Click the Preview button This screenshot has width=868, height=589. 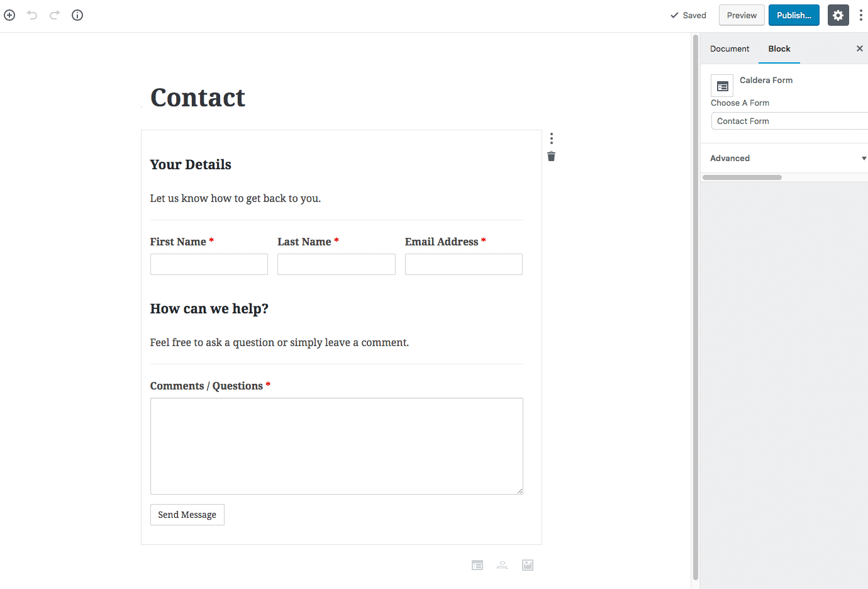pos(742,15)
